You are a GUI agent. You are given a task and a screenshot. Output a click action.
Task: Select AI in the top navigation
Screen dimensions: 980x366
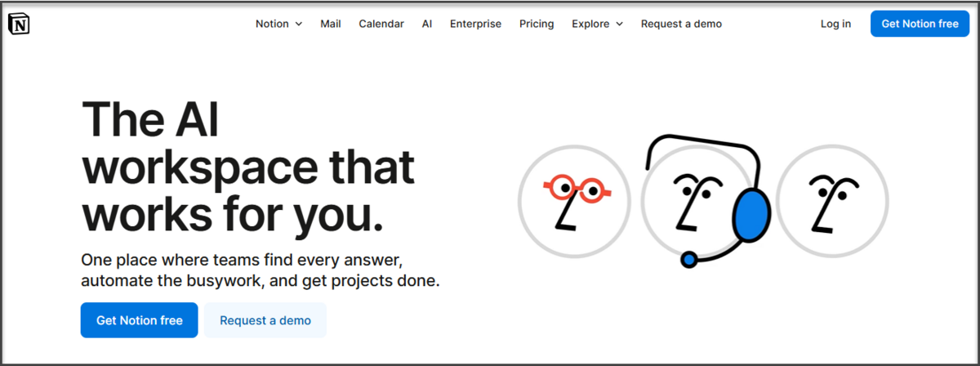tap(427, 24)
